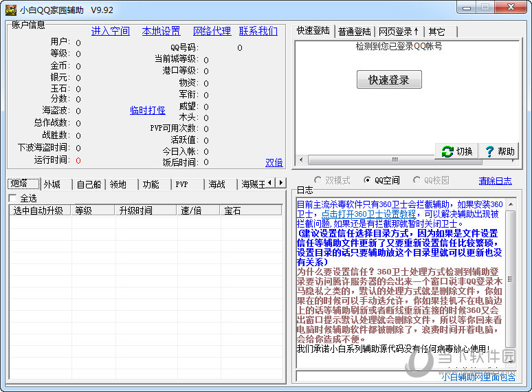Open the 本地设置 link
The image size is (532, 392).
pyautogui.click(x=161, y=31)
